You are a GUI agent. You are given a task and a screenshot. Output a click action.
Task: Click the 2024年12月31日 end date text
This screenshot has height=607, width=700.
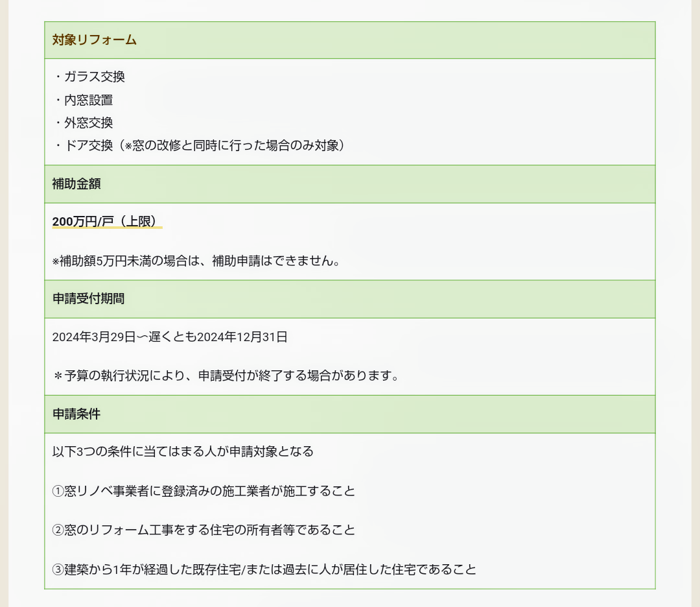click(x=242, y=337)
